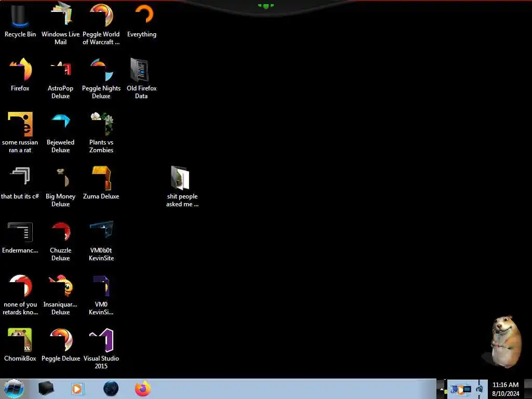Image resolution: width=532 pixels, height=399 pixels.
Task: Click the volume speaker tray icon
Action: tap(480, 389)
